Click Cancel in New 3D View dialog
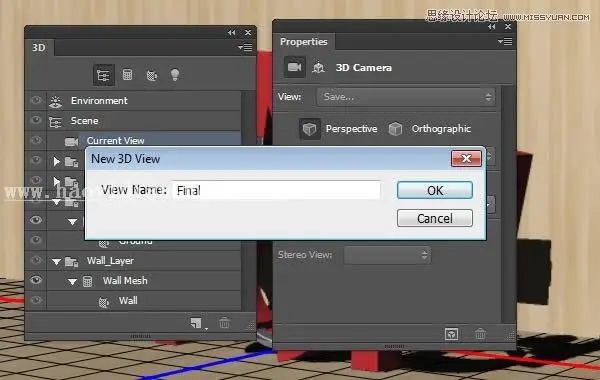 tap(435, 218)
